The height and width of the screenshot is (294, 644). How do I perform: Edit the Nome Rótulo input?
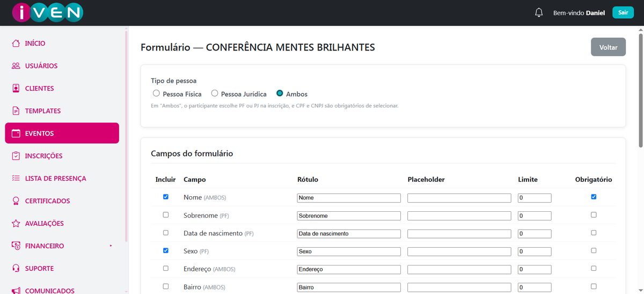pyautogui.click(x=349, y=198)
